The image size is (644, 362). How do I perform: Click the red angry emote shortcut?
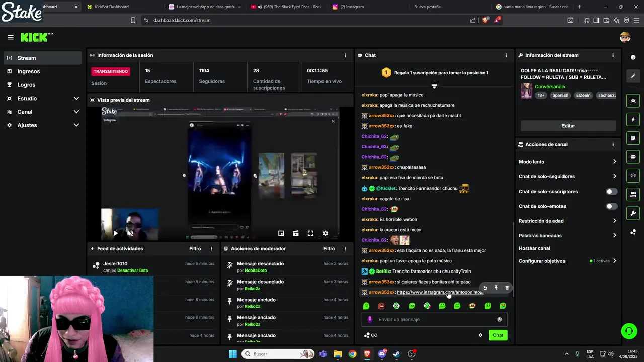click(x=381, y=306)
